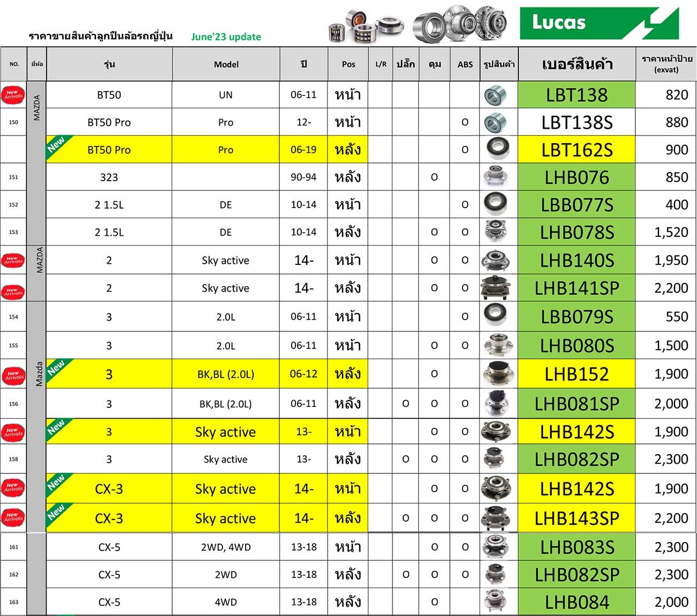The height and width of the screenshot is (616, 697).
Task: Click the price 820
Action: click(677, 95)
